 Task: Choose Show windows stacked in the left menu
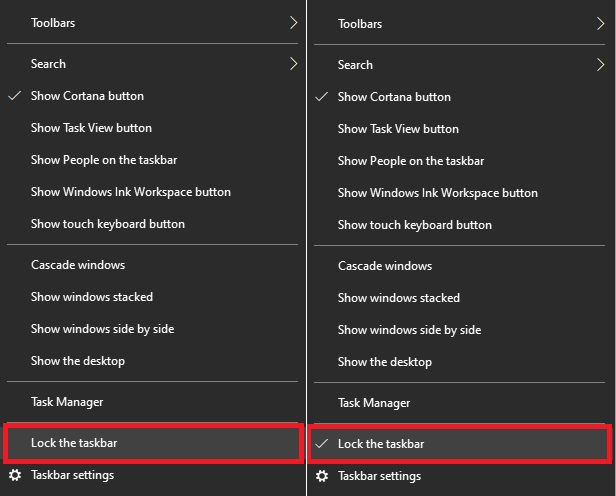[x=92, y=297]
